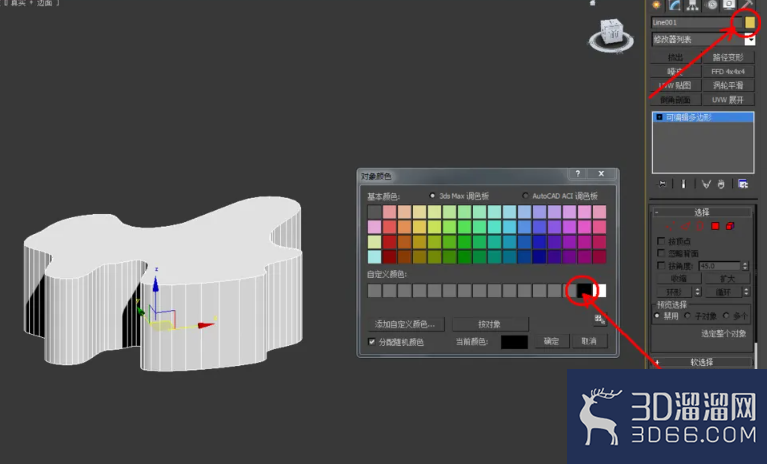Enable the 按角度 checkbox
The width and height of the screenshot is (767, 464).
pyautogui.click(x=661, y=265)
